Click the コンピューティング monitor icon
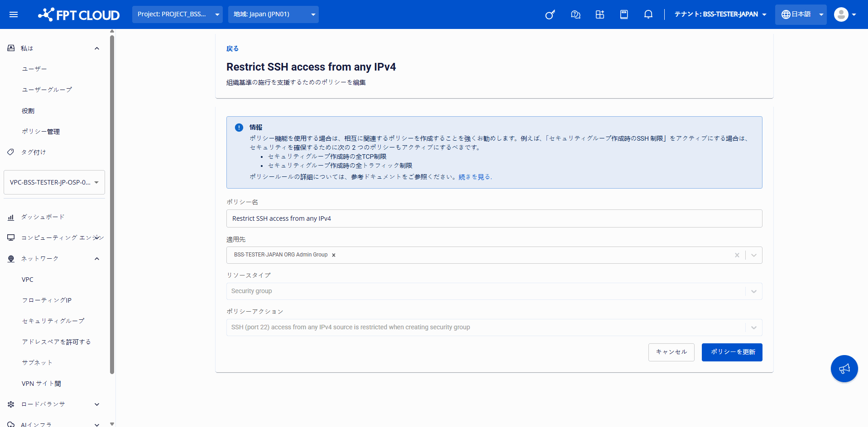868x427 pixels. tap(11, 237)
